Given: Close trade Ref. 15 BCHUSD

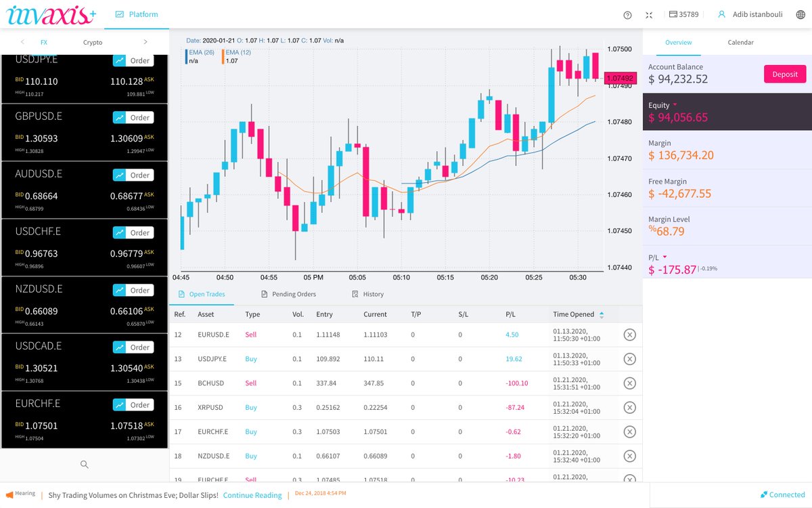Looking at the screenshot, I should click(x=629, y=383).
